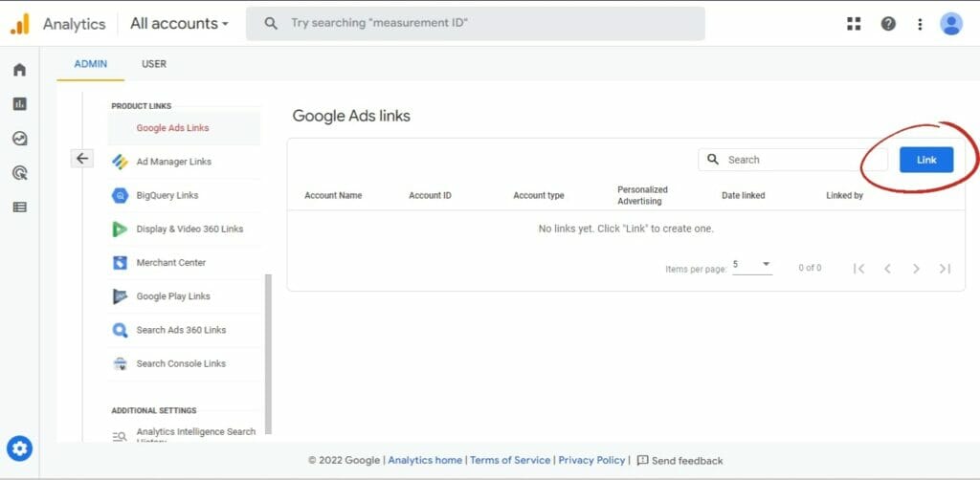Click the Google Analytics logo
The height and width of the screenshot is (480, 980).
(x=19, y=24)
